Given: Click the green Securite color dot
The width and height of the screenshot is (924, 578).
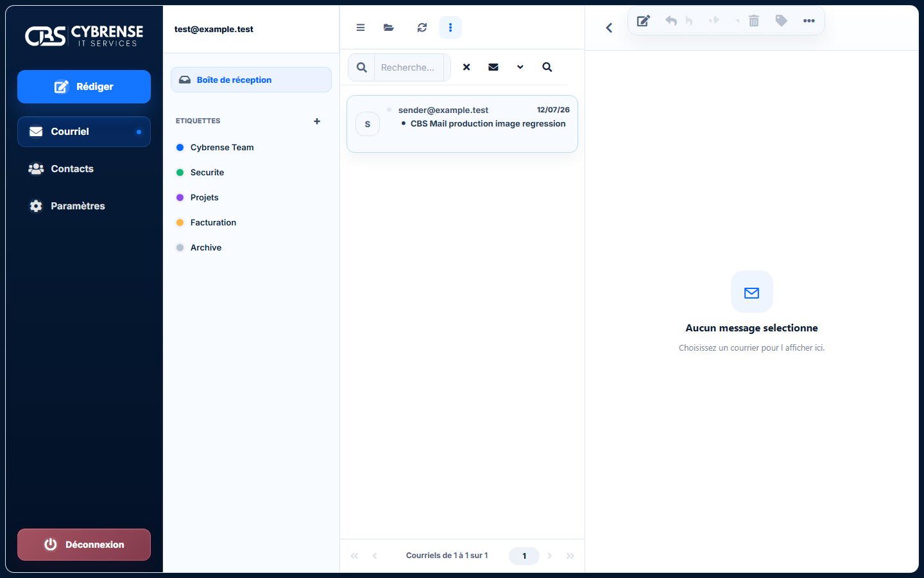Looking at the screenshot, I should pos(180,172).
